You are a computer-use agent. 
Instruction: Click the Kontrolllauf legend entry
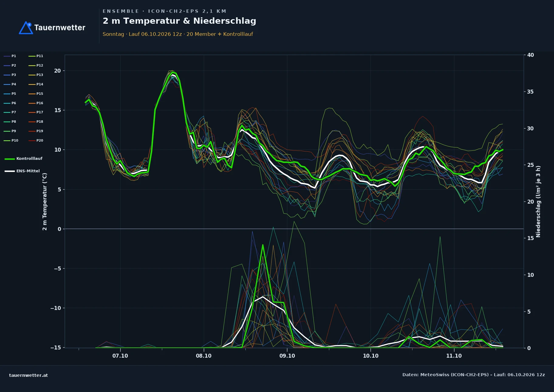[23, 159]
